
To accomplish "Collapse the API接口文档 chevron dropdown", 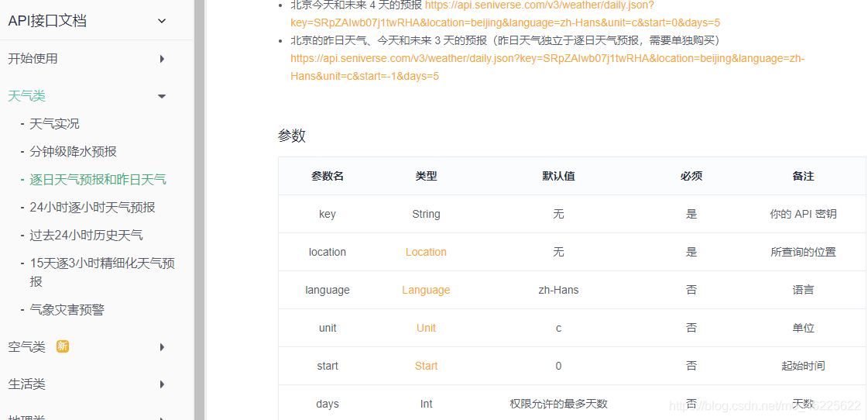I will [x=162, y=21].
